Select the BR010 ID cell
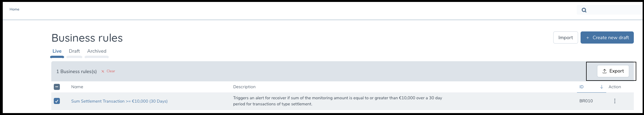 (x=586, y=101)
